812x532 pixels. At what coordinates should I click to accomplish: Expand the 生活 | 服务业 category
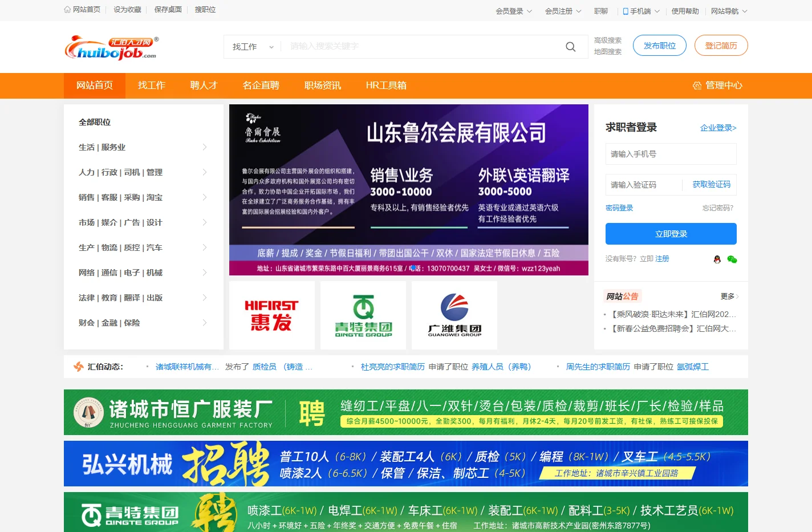(144, 147)
